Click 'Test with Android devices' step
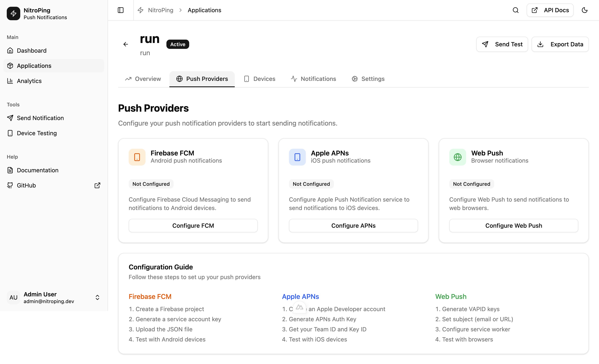 click(167, 340)
